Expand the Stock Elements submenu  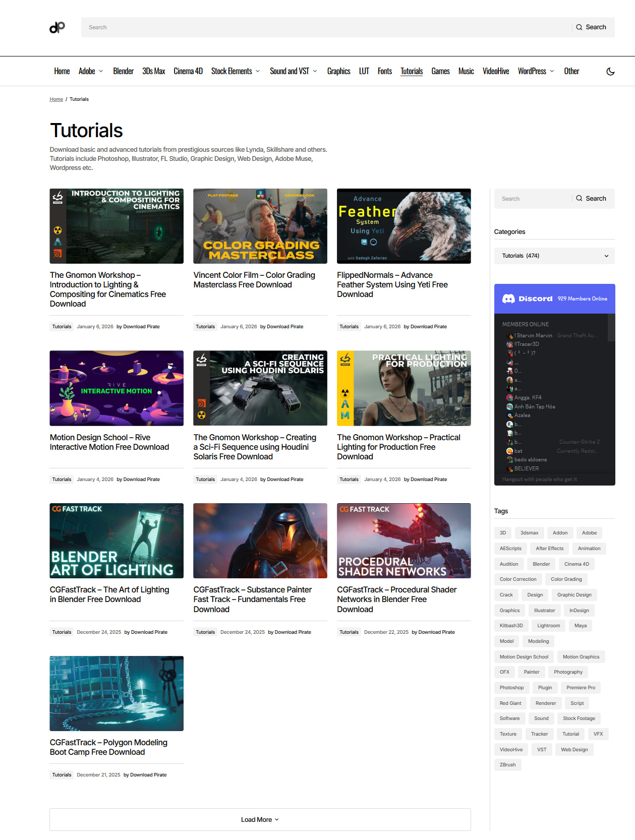point(258,72)
